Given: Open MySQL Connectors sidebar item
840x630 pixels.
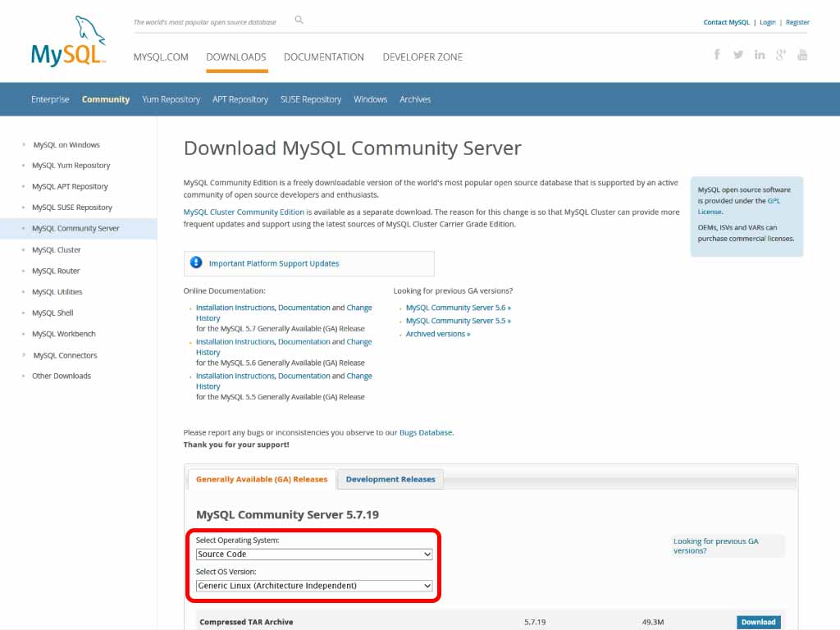Looking at the screenshot, I should tap(66, 355).
